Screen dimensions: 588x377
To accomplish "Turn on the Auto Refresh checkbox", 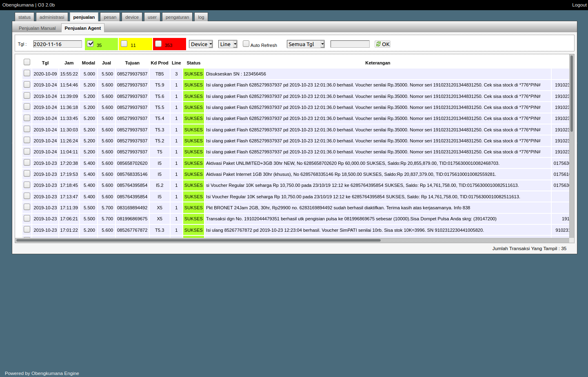I will click(246, 44).
